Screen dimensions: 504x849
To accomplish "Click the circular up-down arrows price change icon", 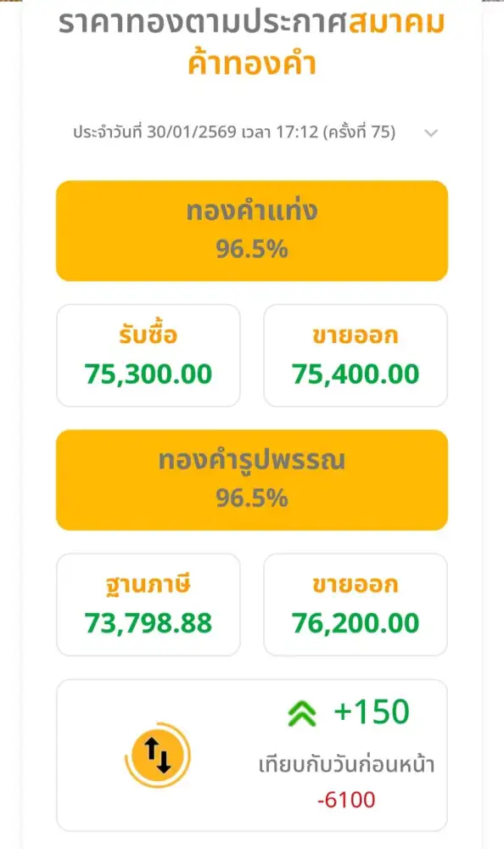I will tap(157, 756).
